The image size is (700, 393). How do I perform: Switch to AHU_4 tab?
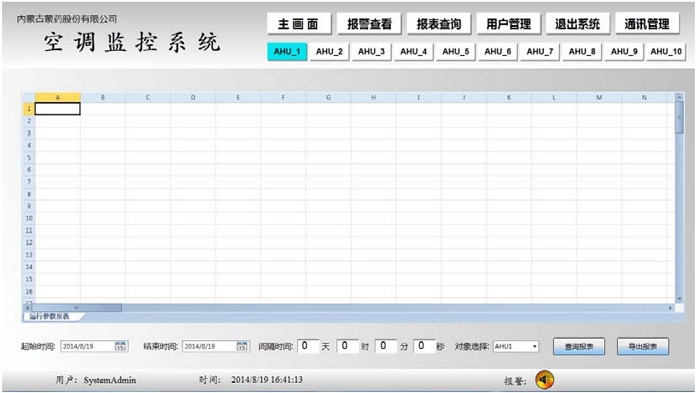pyautogui.click(x=413, y=52)
